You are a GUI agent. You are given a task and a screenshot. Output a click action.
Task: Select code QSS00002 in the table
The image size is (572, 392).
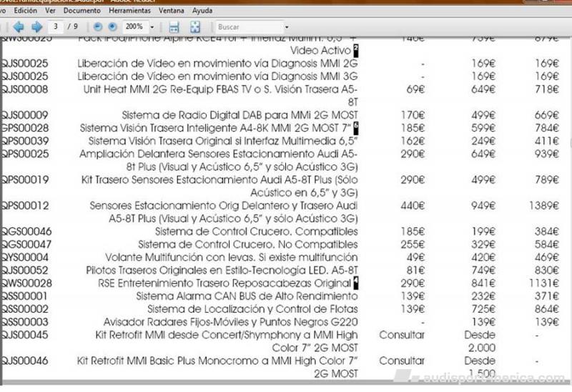click(x=25, y=309)
